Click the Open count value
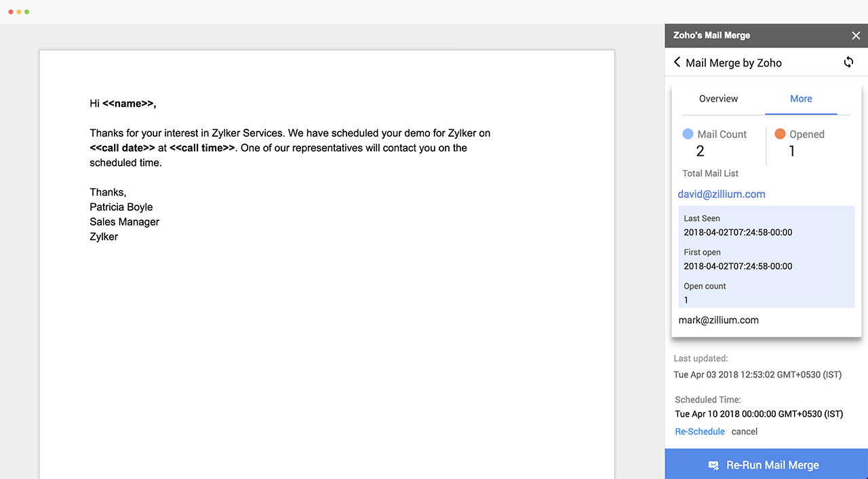This screenshot has height=479, width=868. pyautogui.click(x=686, y=300)
